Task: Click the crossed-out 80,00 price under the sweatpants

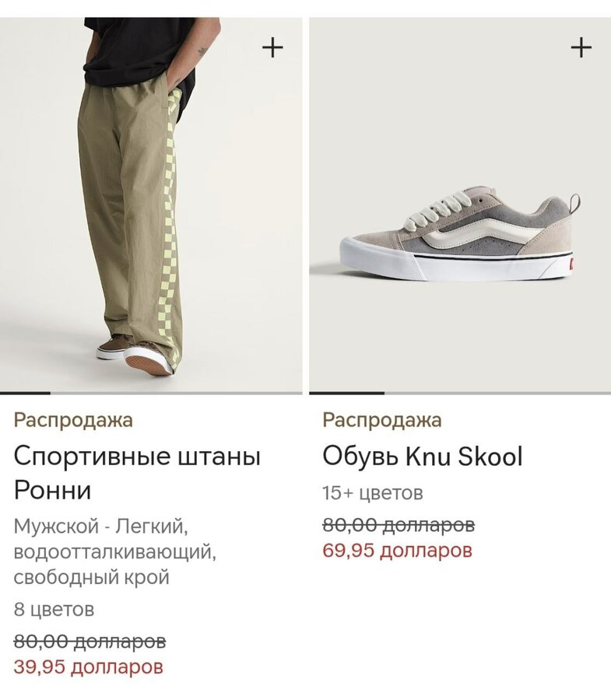Action: (x=90, y=642)
